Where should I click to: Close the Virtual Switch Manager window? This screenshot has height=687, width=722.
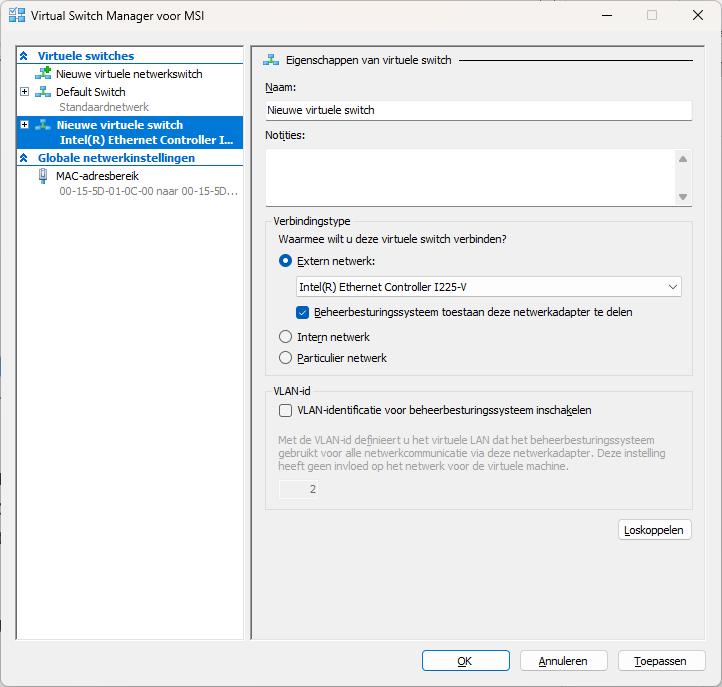(x=698, y=15)
